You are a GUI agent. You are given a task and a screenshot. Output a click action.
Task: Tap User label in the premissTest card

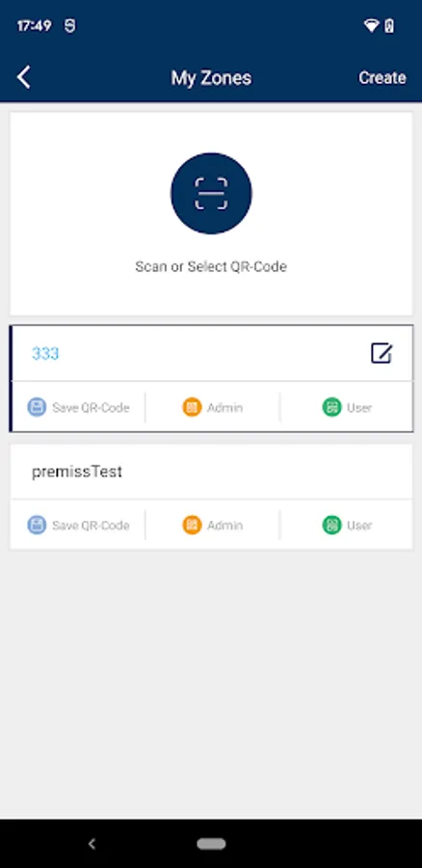pyautogui.click(x=359, y=526)
